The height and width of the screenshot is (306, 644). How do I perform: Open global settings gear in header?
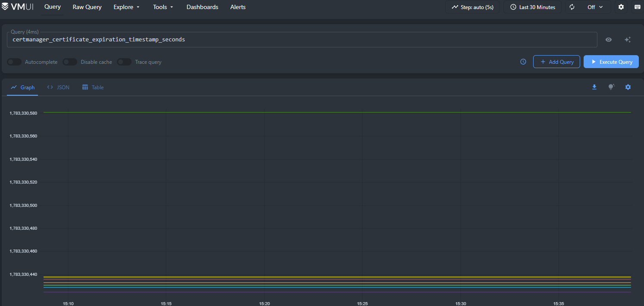coord(621,7)
